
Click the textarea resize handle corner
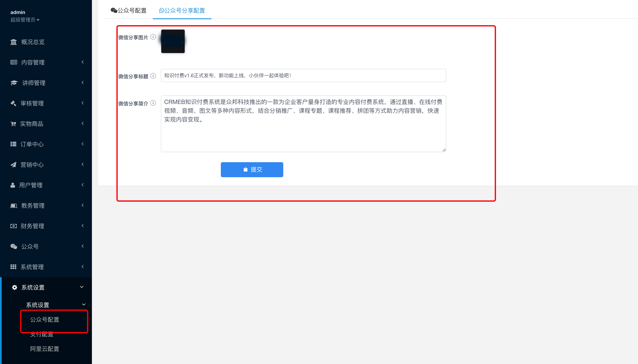point(444,150)
